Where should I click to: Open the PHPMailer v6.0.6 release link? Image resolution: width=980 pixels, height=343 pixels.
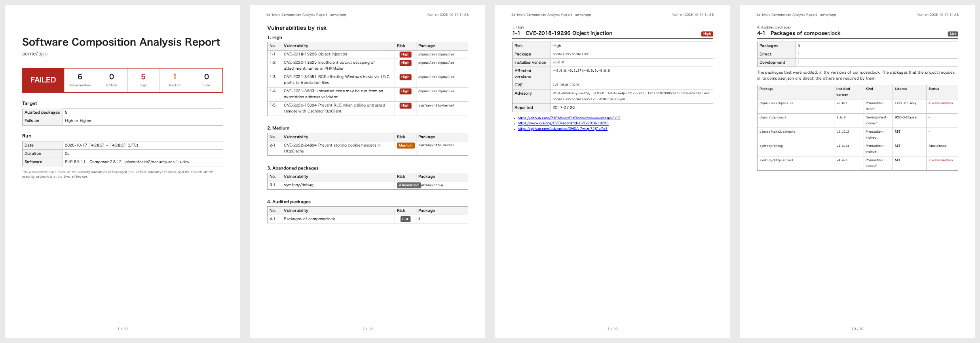click(x=569, y=118)
